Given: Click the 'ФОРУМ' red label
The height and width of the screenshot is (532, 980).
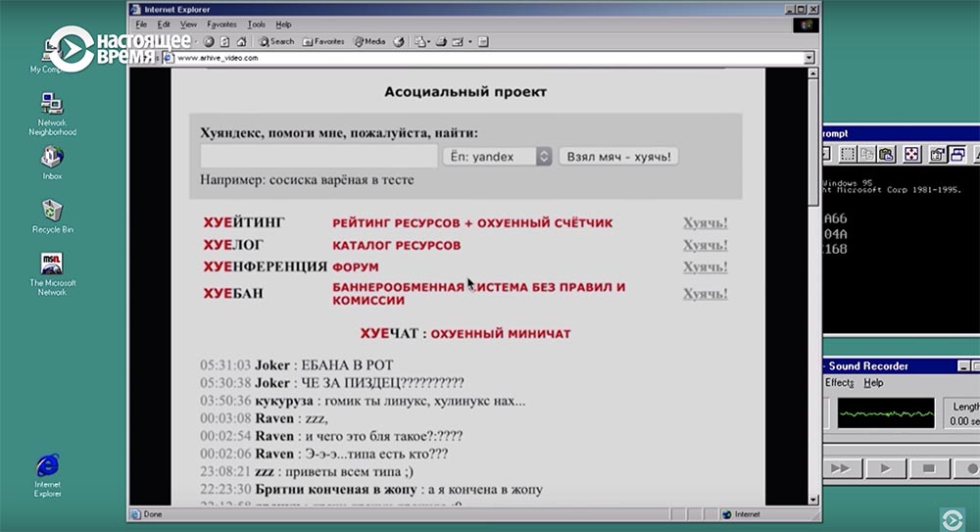Looking at the screenshot, I should coord(356,267).
